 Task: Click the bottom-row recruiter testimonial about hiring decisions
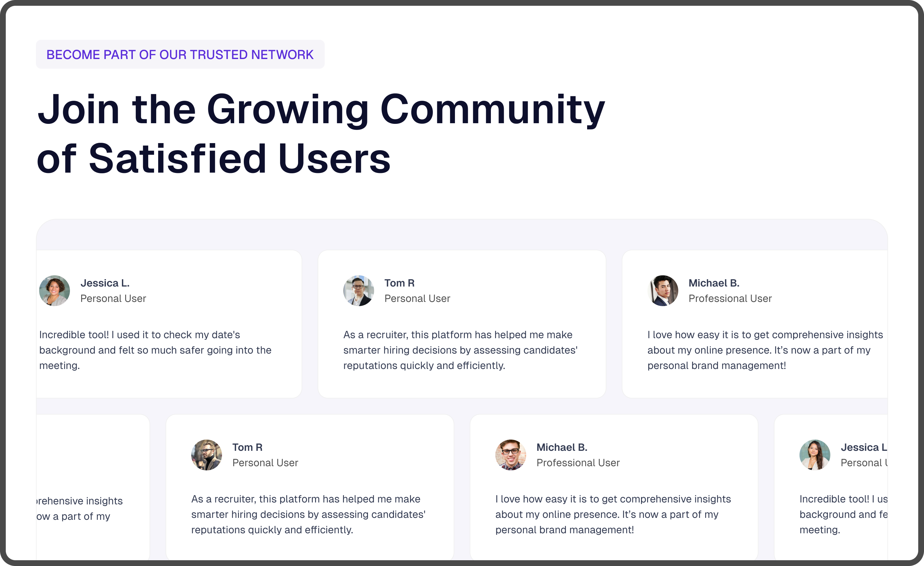point(308,514)
